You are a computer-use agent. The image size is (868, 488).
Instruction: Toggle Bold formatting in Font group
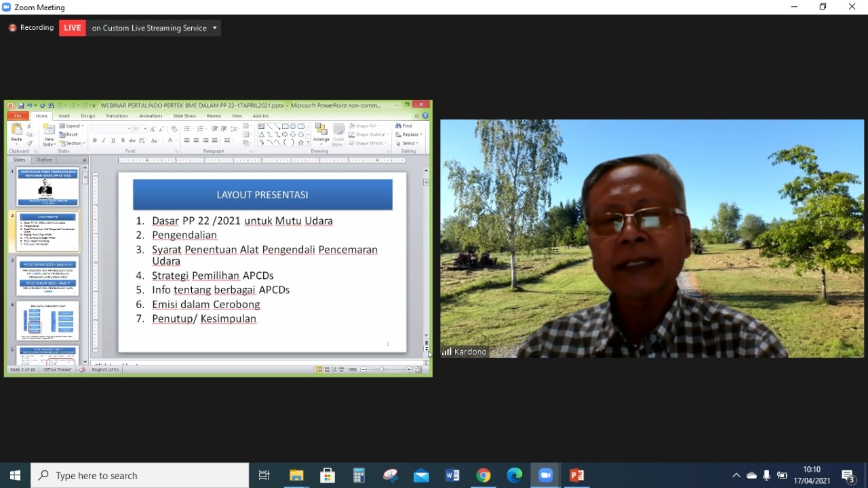pos(95,140)
